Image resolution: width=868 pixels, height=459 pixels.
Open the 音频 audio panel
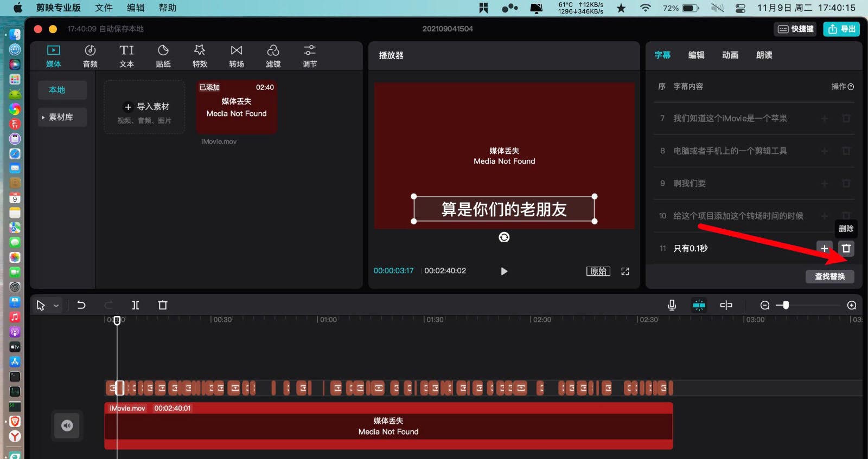(x=90, y=56)
